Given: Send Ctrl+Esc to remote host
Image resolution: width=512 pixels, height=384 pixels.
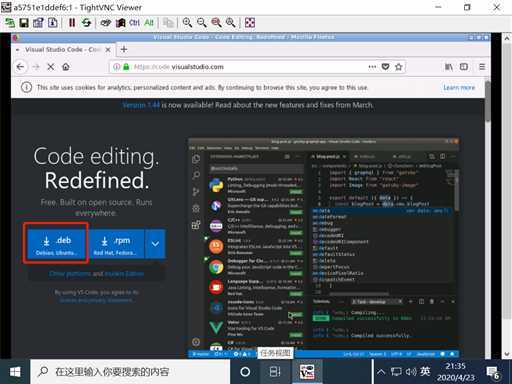Looking at the screenshot, I should 120,23.
